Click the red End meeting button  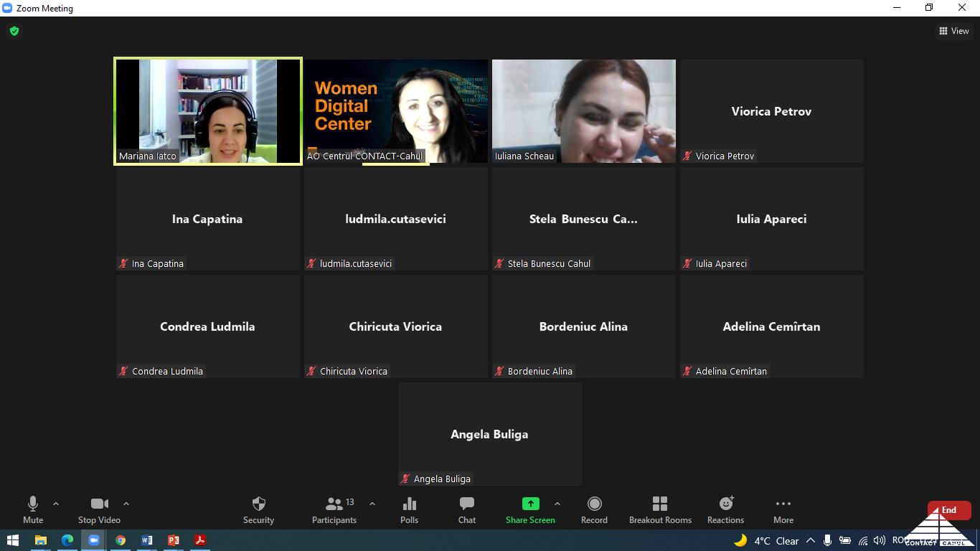[948, 510]
